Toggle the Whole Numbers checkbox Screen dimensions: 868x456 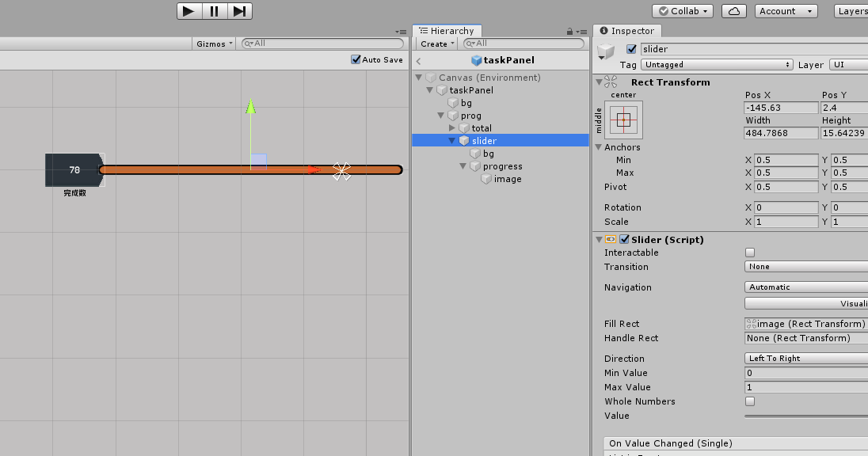(750, 401)
